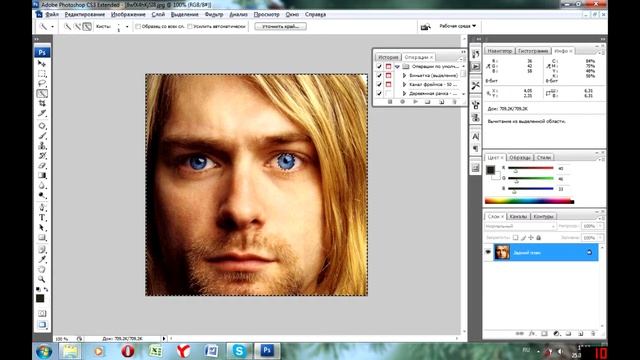640x360 pixels.
Task: Click the Play action button in Операции panel
Action: pos(416,102)
